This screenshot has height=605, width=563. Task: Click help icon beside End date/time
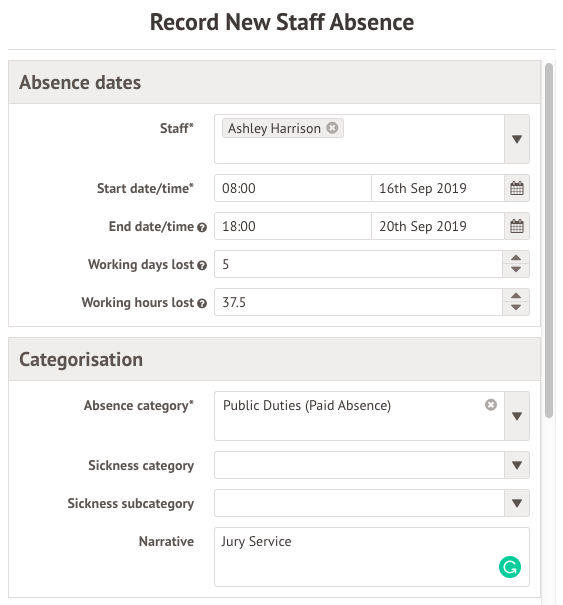click(202, 228)
